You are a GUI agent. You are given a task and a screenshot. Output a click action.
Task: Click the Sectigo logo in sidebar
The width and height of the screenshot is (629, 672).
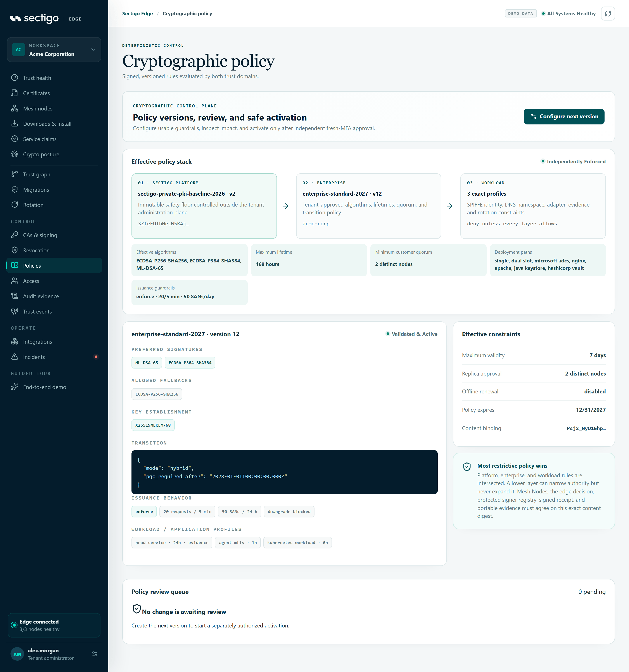pyautogui.click(x=34, y=19)
